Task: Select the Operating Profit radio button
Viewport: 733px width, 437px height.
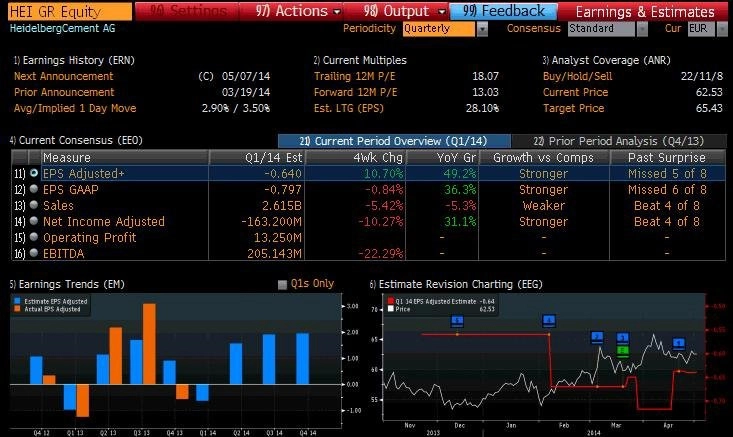Action: click(x=34, y=236)
